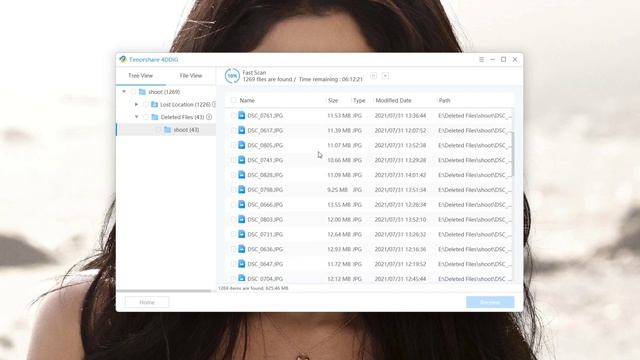
Task: Click the file icon of DSC_0704.JPG
Action: click(242, 278)
